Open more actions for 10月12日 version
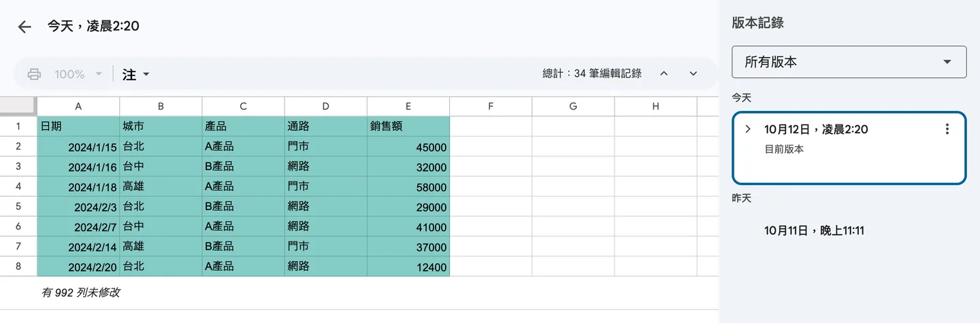980x323 pixels. (947, 129)
